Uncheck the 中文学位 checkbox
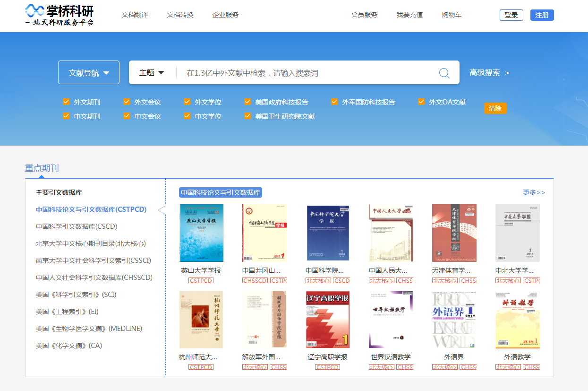 coord(187,116)
